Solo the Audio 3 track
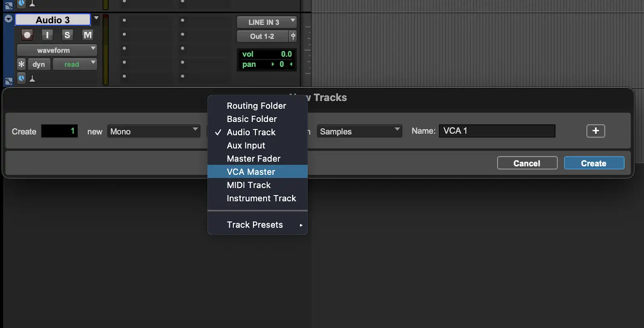This screenshot has height=328, width=644. (67, 35)
